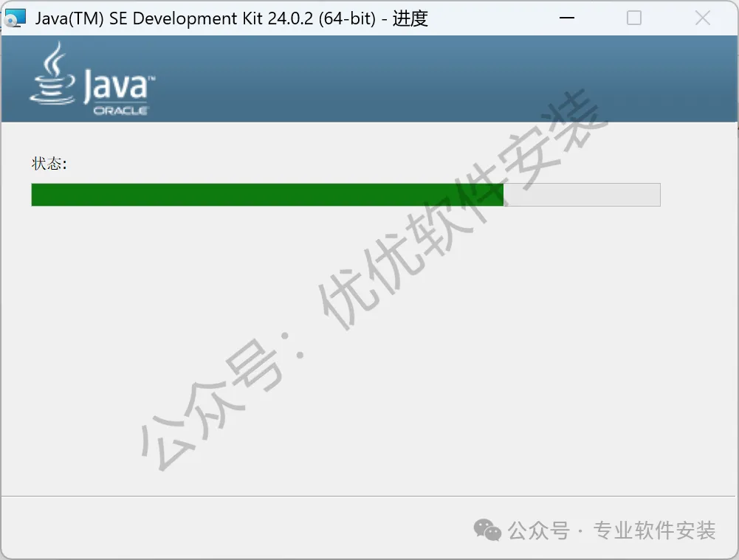Image resolution: width=739 pixels, height=560 pixels.
Task: Click the Java coffee cup logo
Action: pos(52,74)
